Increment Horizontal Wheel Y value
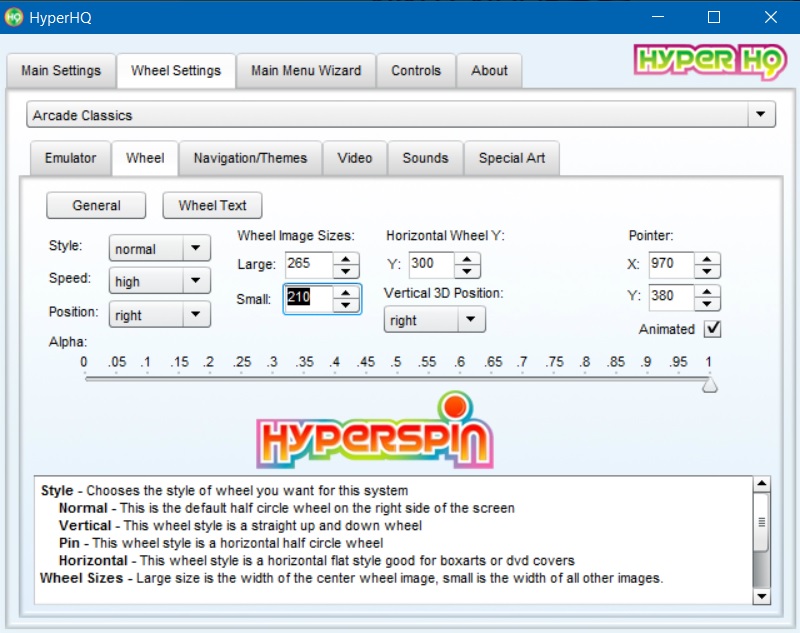 (x=467, y=258)
